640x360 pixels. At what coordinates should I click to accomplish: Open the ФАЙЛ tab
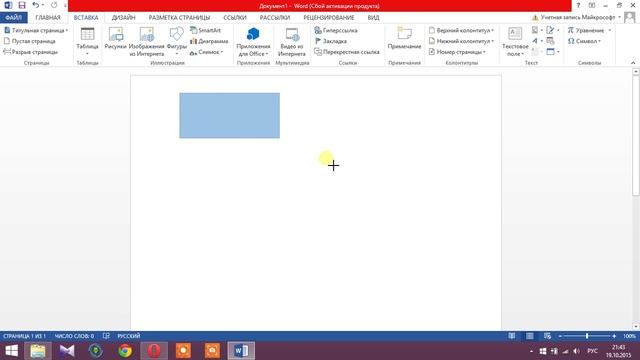click(x=13, y=18)
